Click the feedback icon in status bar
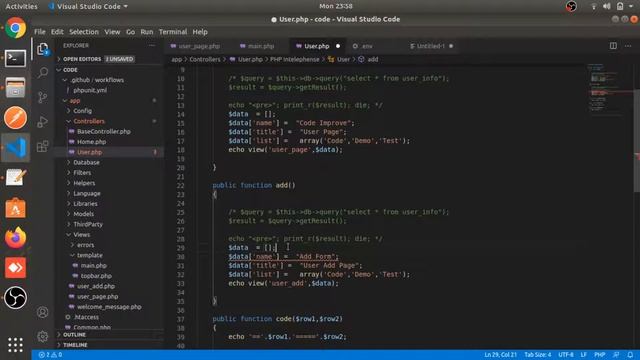This screenshot has width=640, height=360. [x=616, y=355]
